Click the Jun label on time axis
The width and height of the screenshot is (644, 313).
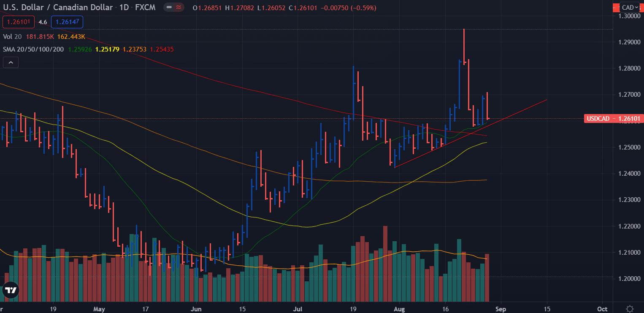coord(196,309)
